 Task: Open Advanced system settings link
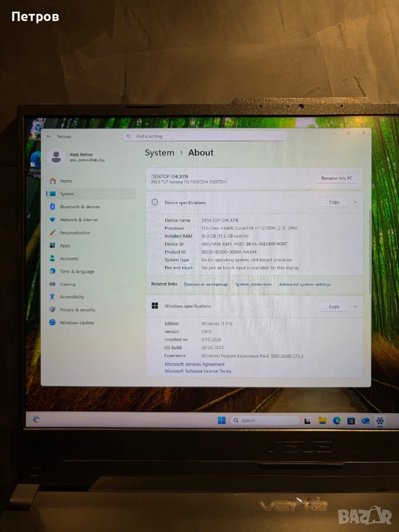(305, 284)
